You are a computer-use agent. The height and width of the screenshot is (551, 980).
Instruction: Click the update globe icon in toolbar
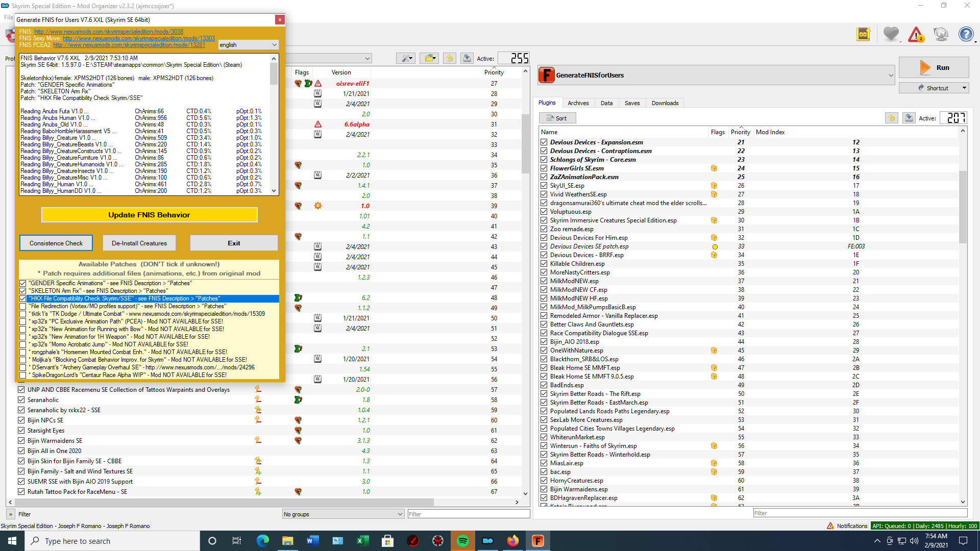941,35
